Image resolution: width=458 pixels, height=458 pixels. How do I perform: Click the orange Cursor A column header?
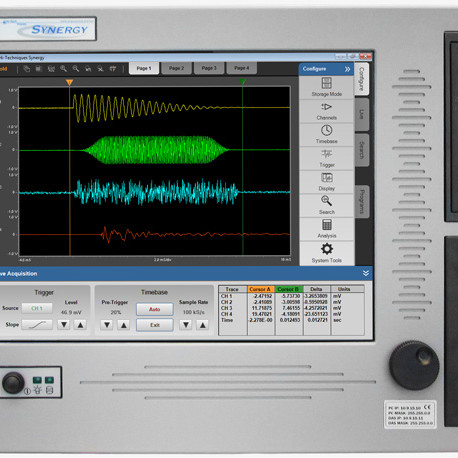[x=261, y=289]
